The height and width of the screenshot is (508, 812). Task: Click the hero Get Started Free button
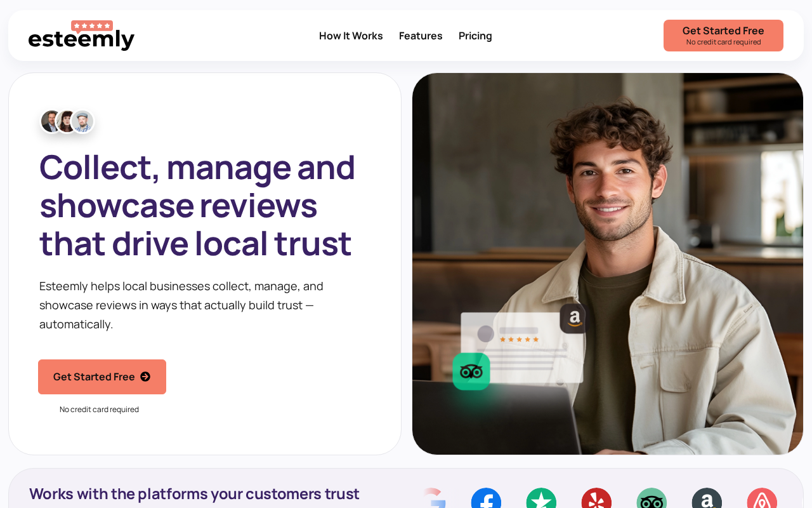102,377
